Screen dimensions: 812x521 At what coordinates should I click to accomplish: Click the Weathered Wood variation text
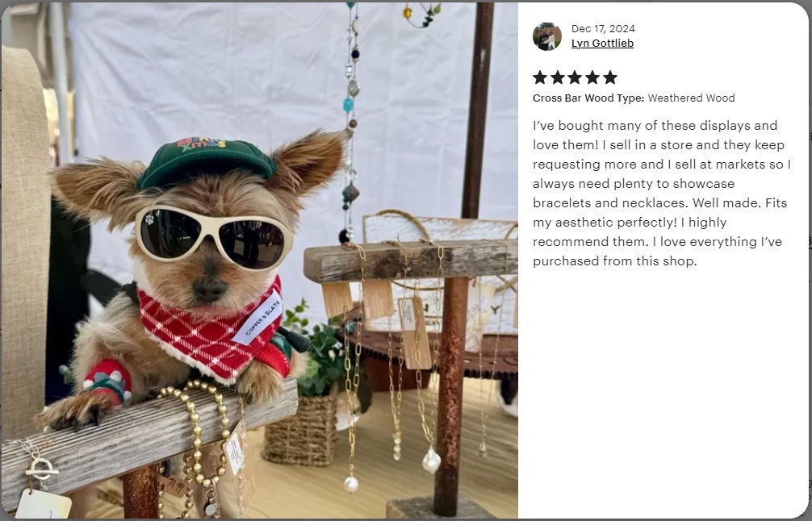pyautogui.click(x=692, y=98)
